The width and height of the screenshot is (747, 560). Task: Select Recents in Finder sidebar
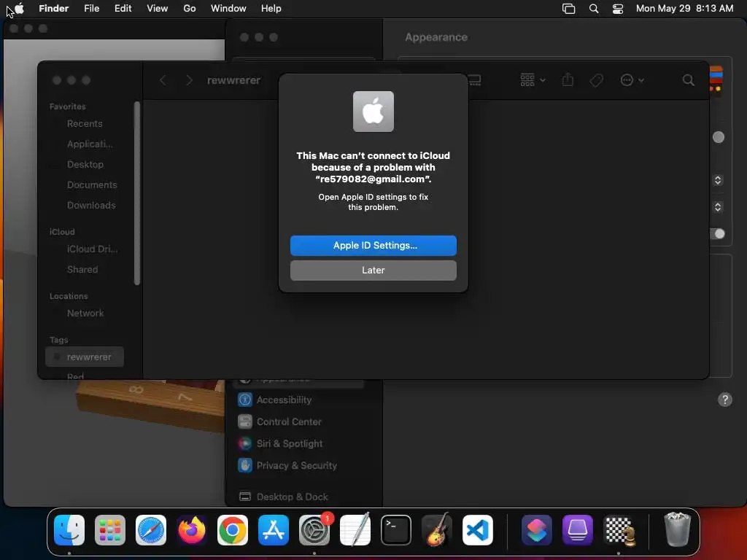pos(85,124)
